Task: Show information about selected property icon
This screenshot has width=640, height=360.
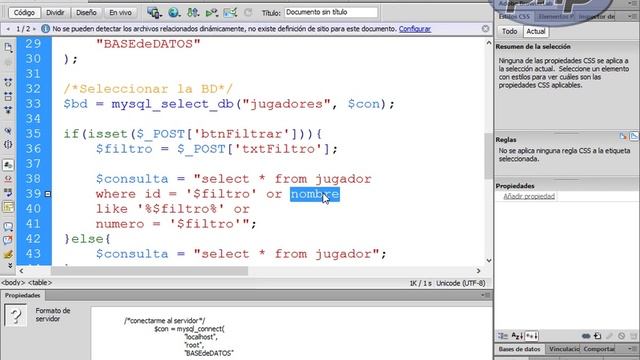Action: [623, 137]
